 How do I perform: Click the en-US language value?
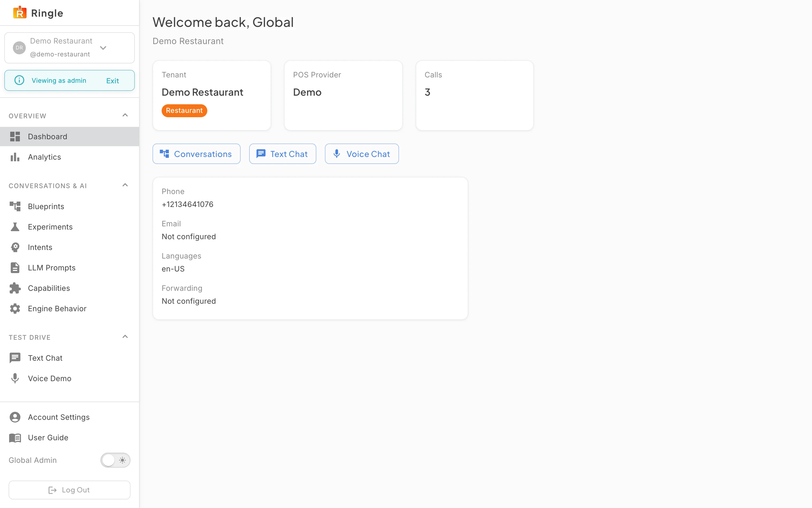tap(173, 269)
